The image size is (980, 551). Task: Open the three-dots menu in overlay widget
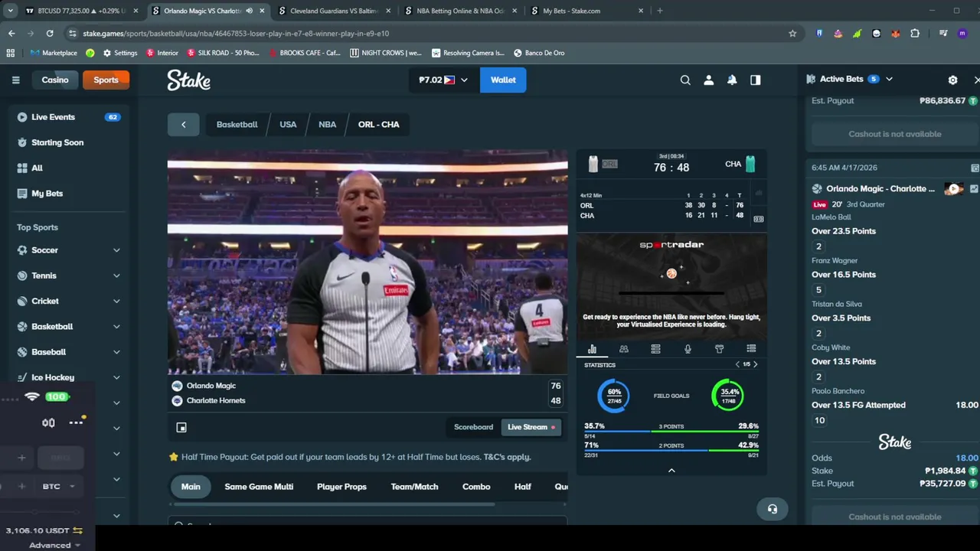(76, 422)
